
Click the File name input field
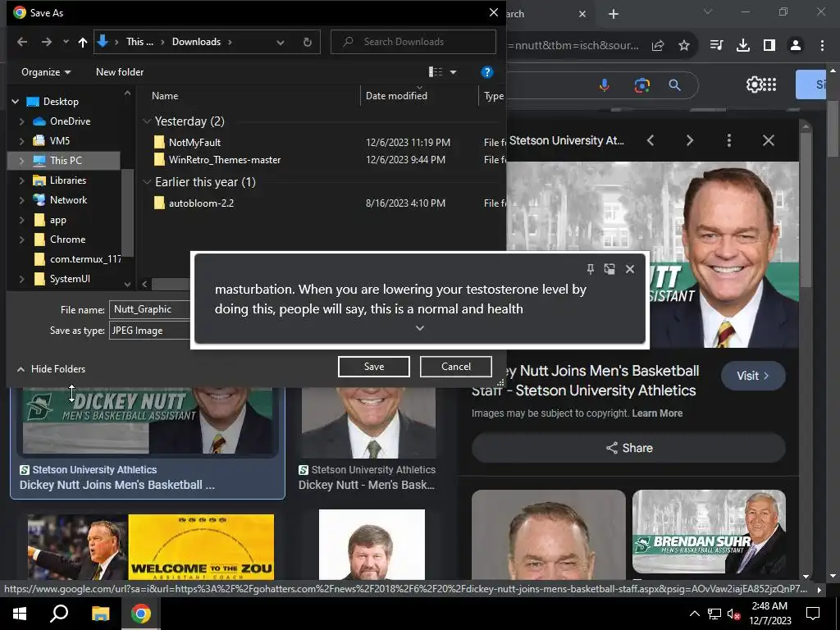(x=150, y=309)
